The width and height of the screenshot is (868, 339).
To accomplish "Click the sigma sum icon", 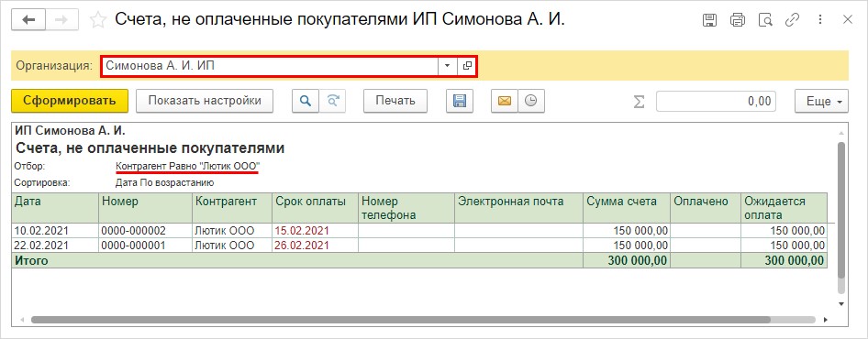I will [639, 101].
